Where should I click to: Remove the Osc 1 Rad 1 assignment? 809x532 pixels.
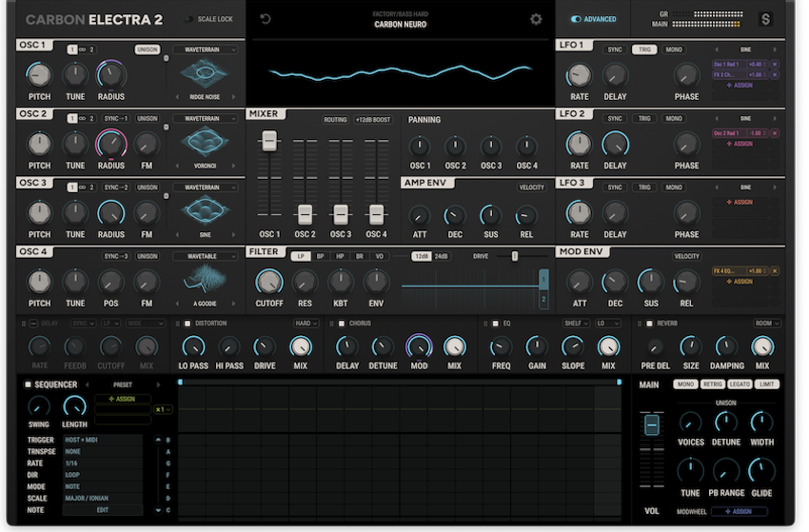(775, 65)
